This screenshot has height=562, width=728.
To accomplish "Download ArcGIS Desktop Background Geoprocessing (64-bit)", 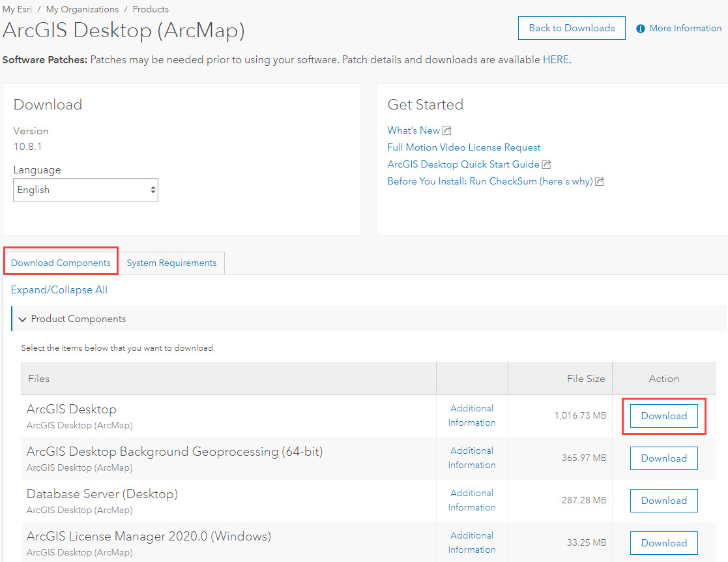I will (664, 458).
